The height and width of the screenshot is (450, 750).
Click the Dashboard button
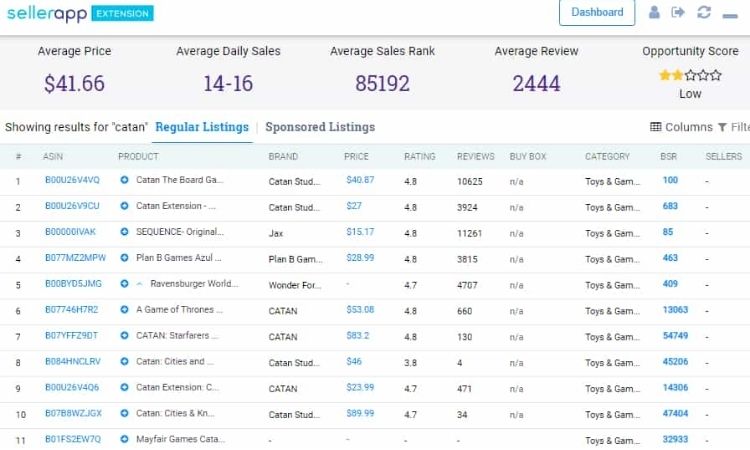(x=597, y=13)
